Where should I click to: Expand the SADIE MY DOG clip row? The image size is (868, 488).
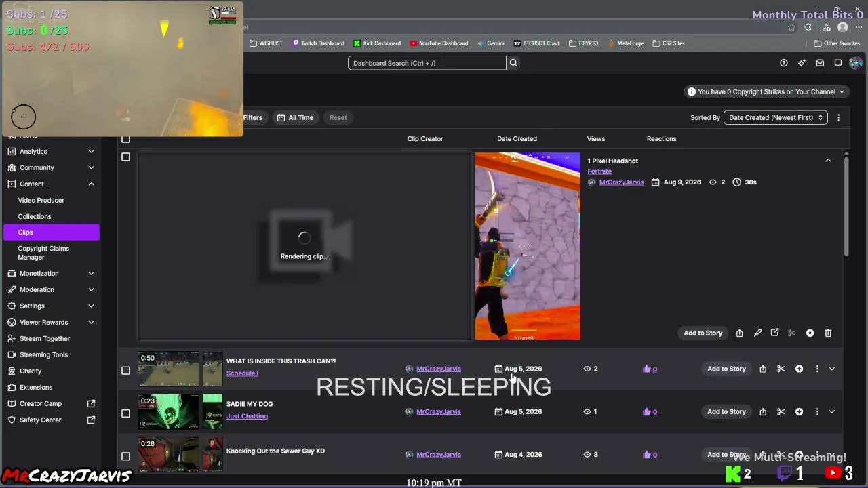832,411
